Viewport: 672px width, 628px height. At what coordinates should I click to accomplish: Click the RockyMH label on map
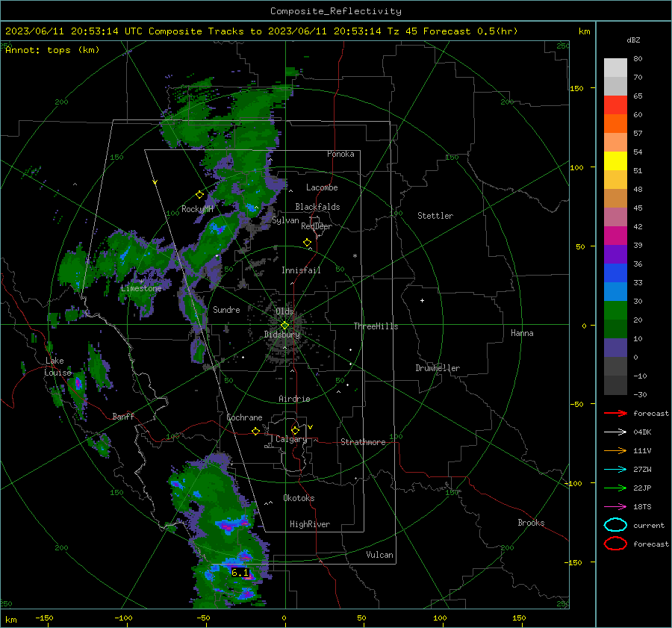pyautogui.click(x=197, y=209)
